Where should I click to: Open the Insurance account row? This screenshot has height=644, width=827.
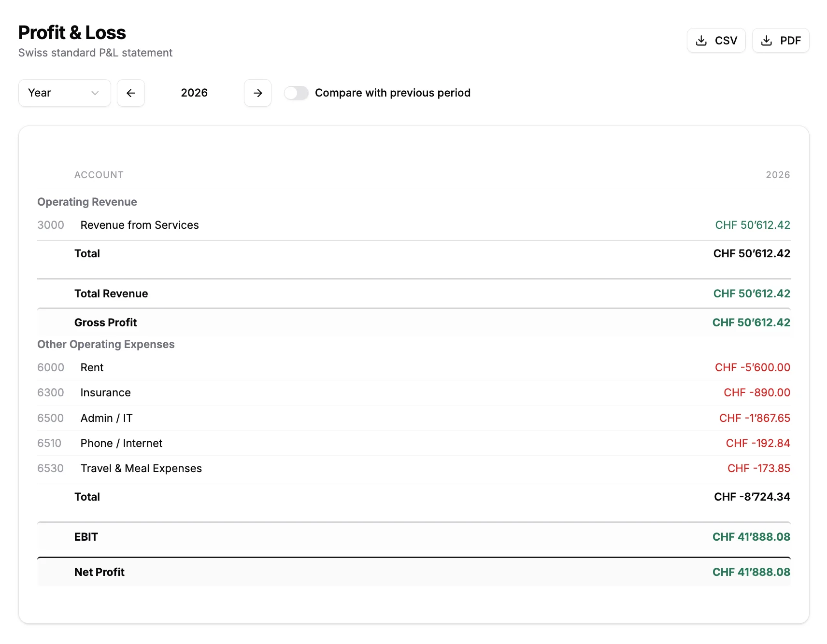pyautogui.click(x=105, y=392)
